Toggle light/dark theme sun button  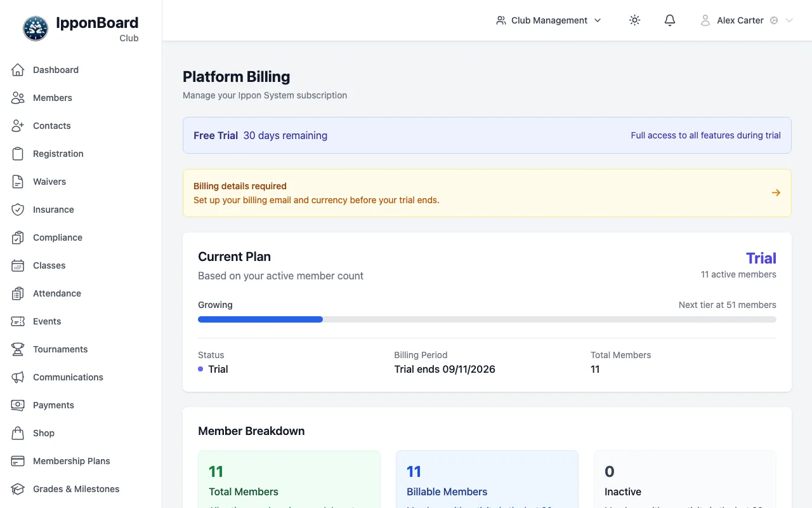click(x=634, y=20)
